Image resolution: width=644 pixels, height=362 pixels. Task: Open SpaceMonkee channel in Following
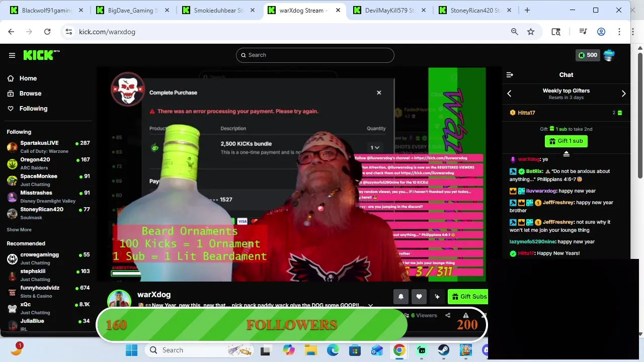point(48,180)
